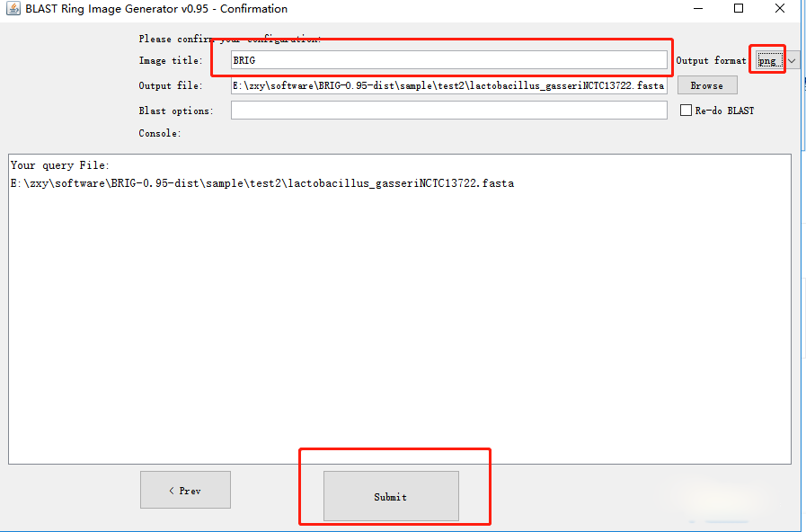This screenshot has width=806, height=532.
Task: Click the Submit button
Action: 391,496
